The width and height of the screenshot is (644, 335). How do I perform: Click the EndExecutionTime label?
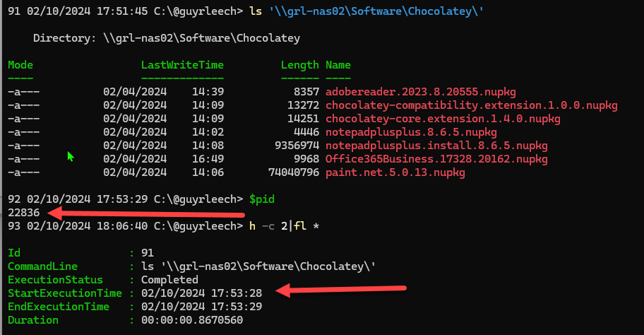[59, 307]
